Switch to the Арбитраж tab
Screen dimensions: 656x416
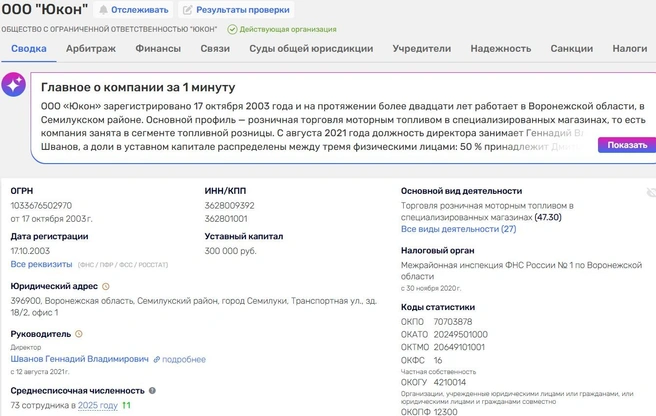pyautogui.click(x=91, y=49)
